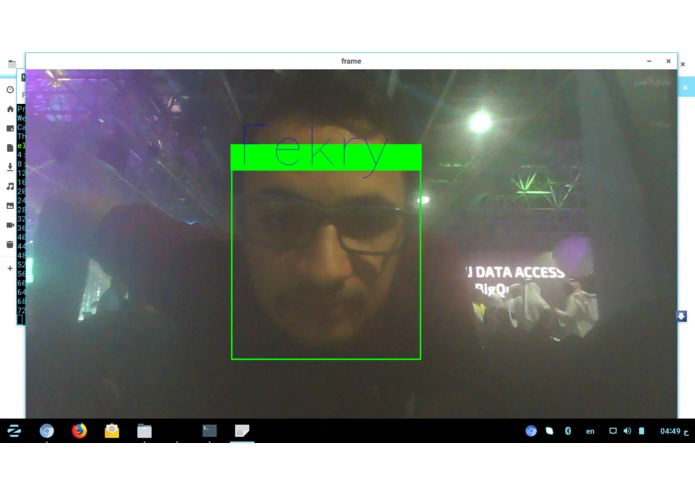Close the blue notification bar behind frame
The height and width of the screenshot is (494, 695).
pos(685,88)
